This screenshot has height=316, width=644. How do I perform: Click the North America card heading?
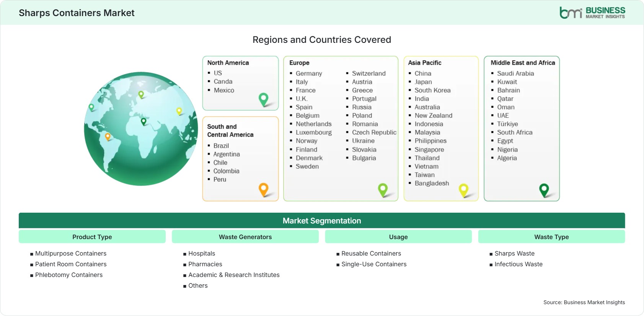228,63
